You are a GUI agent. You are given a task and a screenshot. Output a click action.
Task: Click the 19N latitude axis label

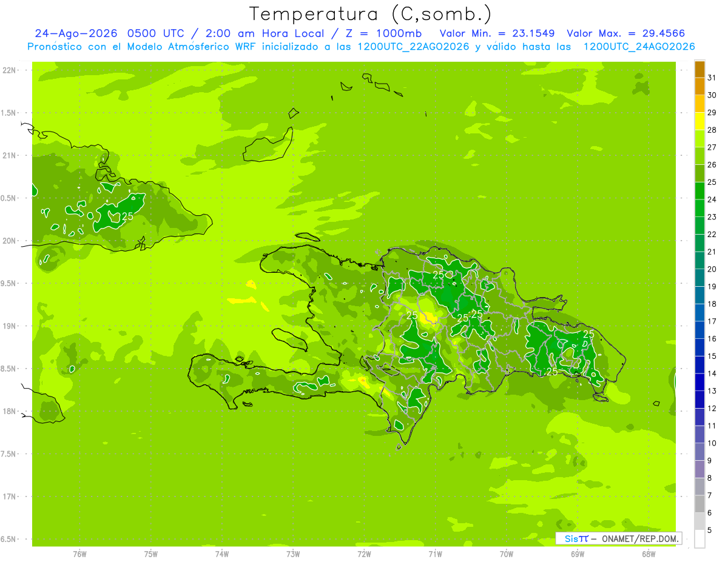pyautogui.click(x=10, y=326)
